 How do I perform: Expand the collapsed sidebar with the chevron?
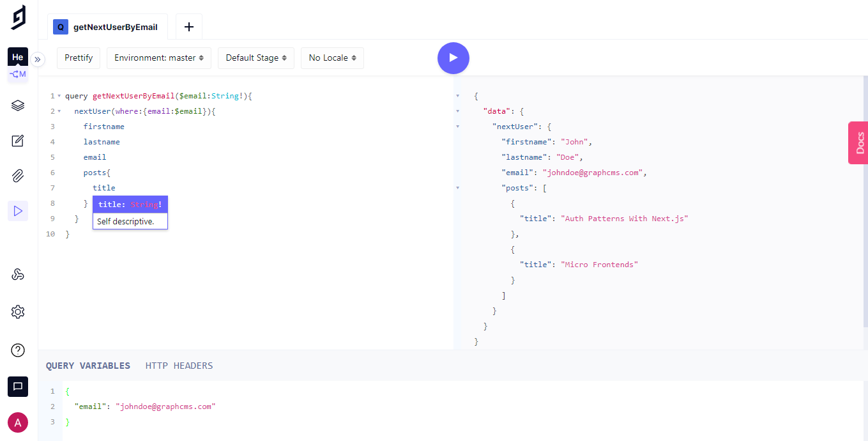coord(38,58)
